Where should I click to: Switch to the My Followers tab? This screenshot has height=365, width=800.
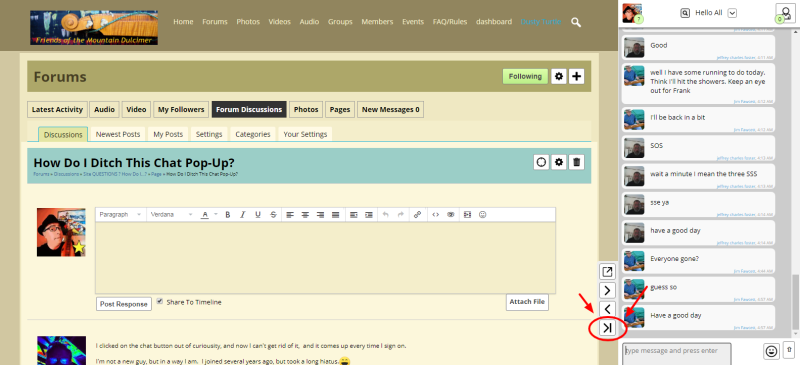tap(181, 109)
